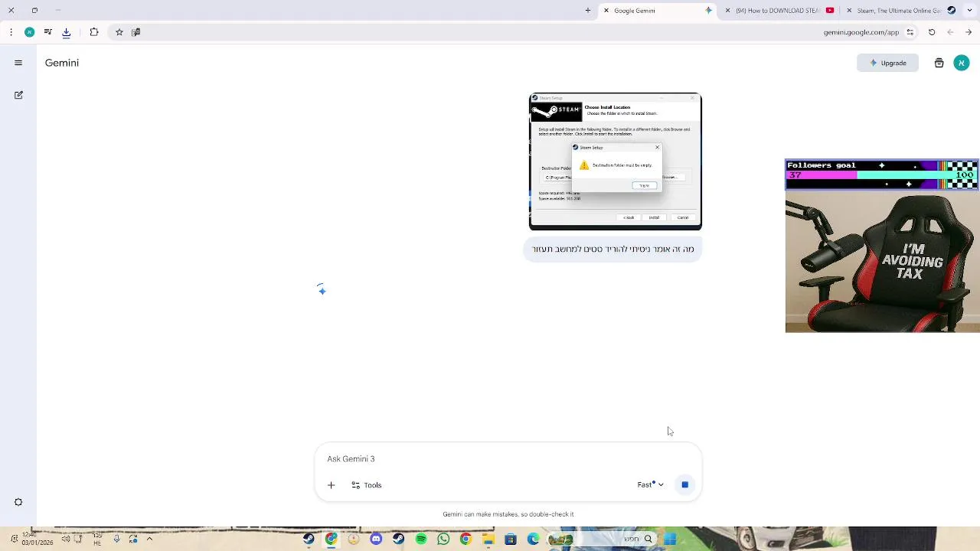Bookmark this page with star icon

(119, 32)
